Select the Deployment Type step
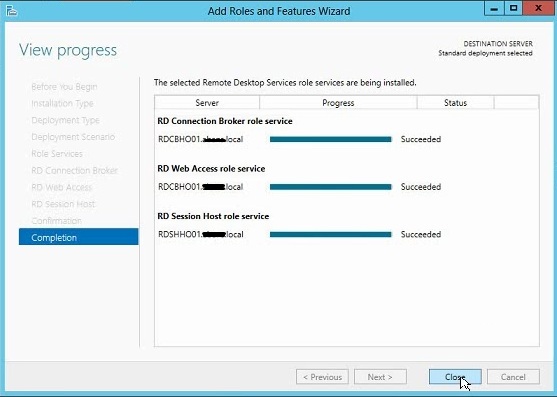Viewport: 557px width, 397px height. coord(65,120)
